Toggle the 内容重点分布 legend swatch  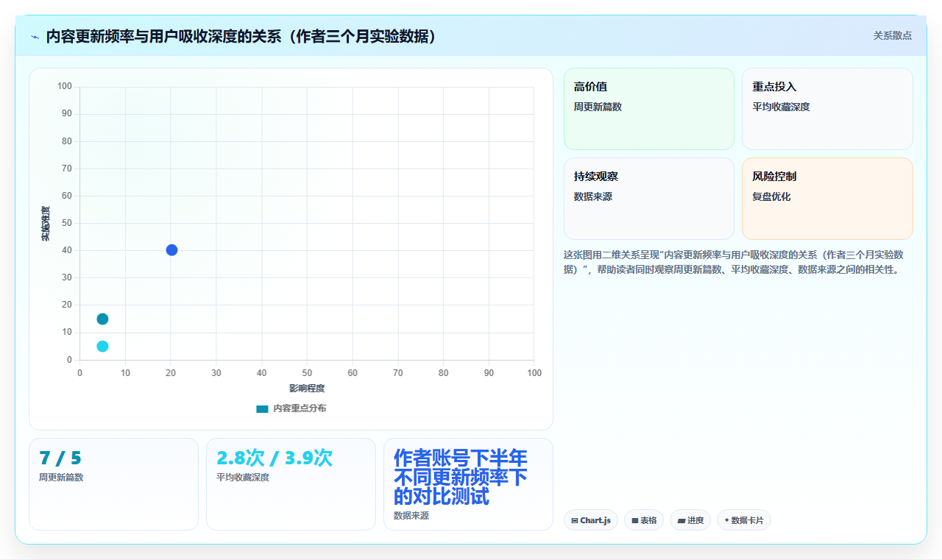pos(262,408)
